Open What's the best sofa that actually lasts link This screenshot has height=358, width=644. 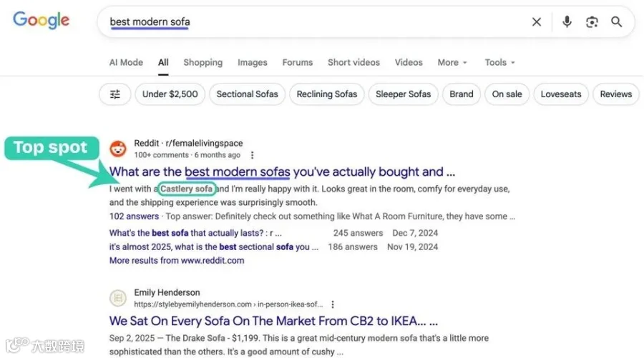point(195,233)
